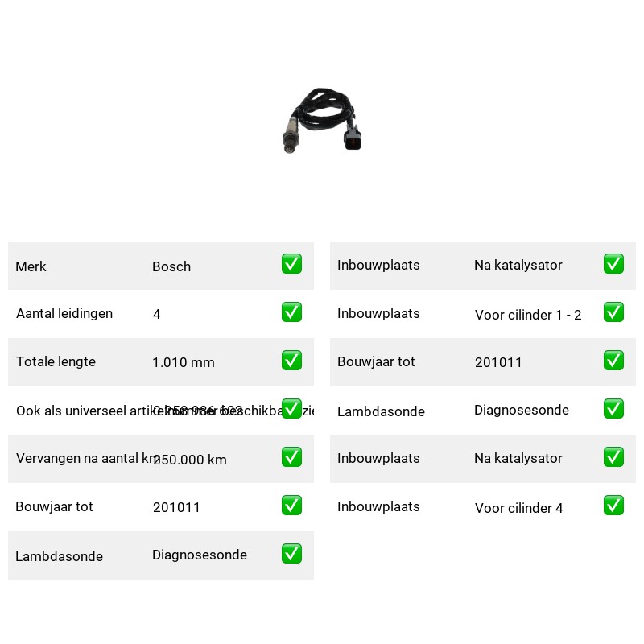
Task: Click the checkmark on the universeel artikelnummer row
Action: click(x=291, y=409)
